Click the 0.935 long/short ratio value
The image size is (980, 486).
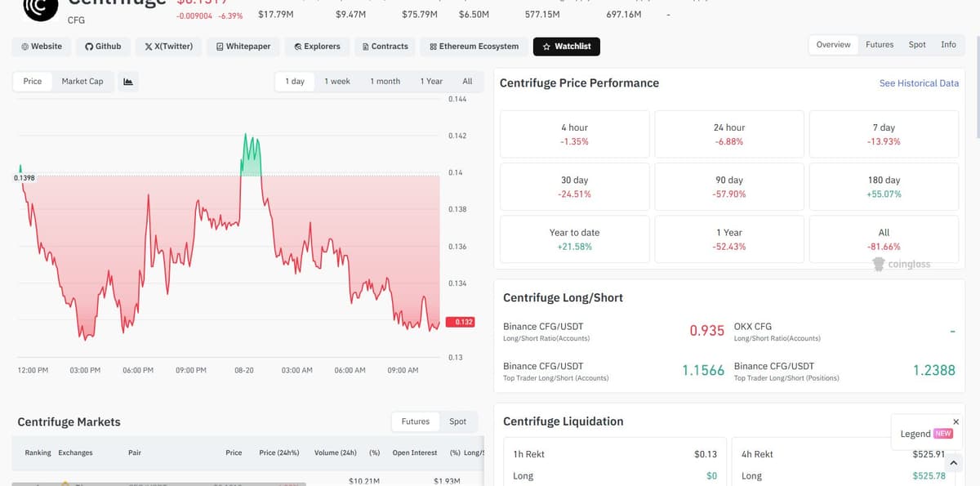pos(706,331)
